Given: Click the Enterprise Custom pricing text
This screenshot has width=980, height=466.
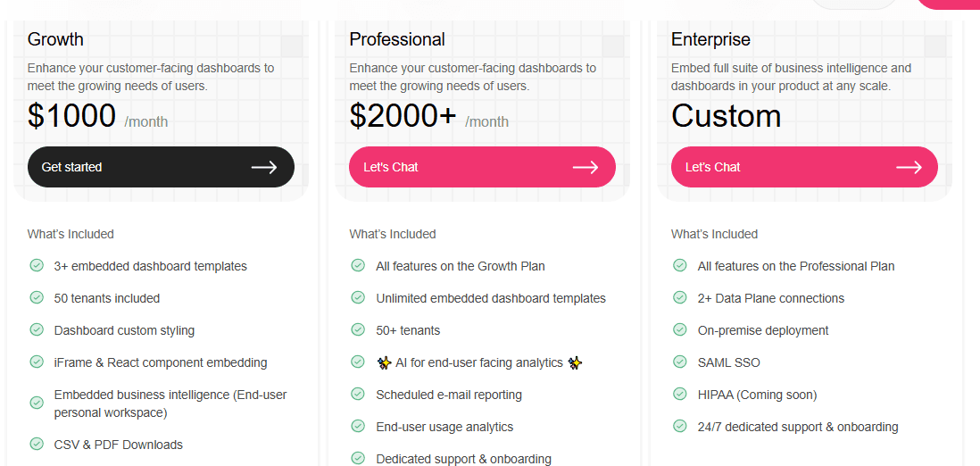Looking at the screenshot, I should point(726,116).
